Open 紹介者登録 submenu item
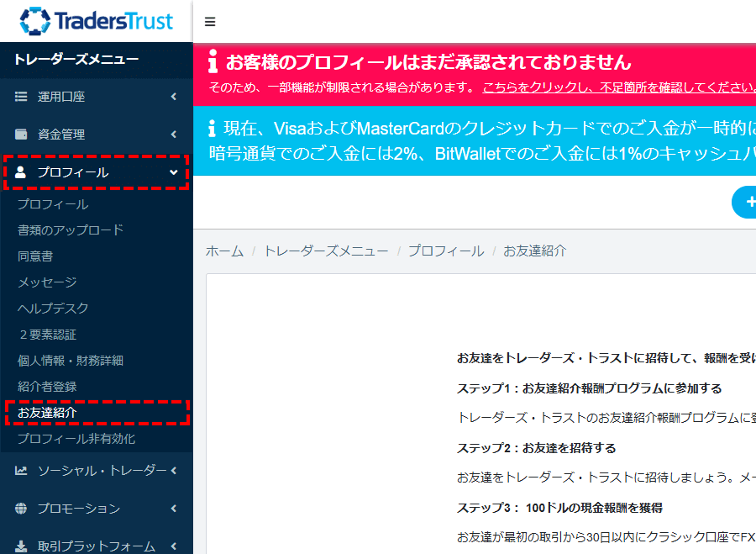Screen dimensions: 756x554 coord(47,387)
